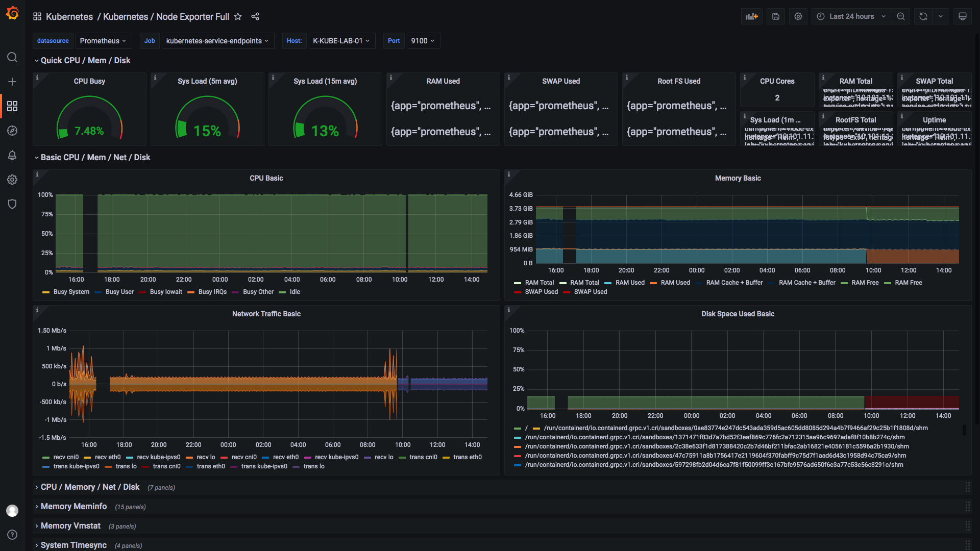Add a new panel with toolbar icon
The image size is (980, 551).
(752, 16)
